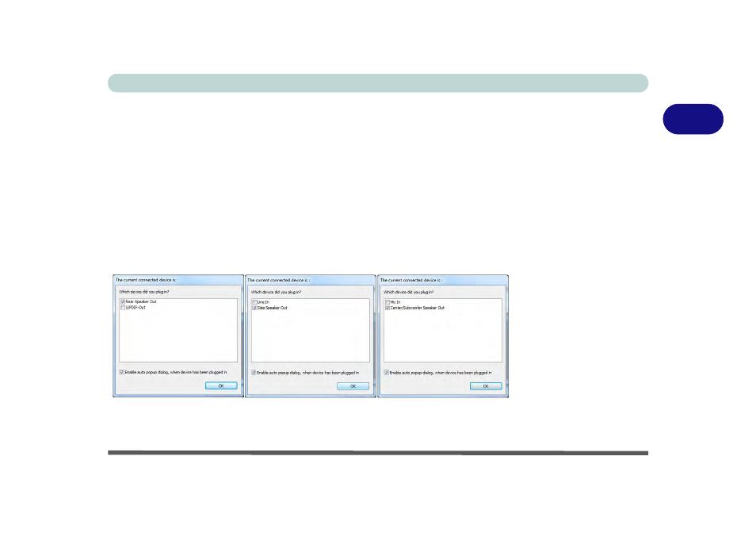756x533 pixels.
Task: Toggle auto popup checkbox in the Line In dialog
Action: [x=254, y=373]
